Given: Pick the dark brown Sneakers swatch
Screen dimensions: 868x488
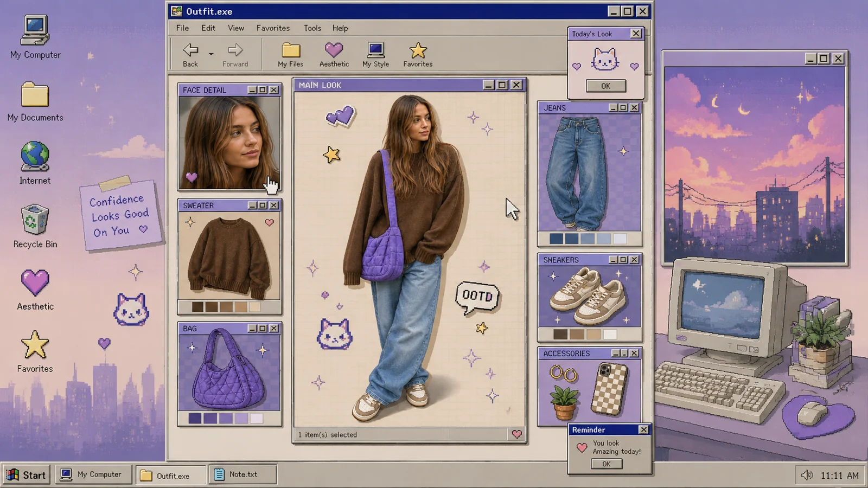Looking at the screenshot, I should pos(560,334).
